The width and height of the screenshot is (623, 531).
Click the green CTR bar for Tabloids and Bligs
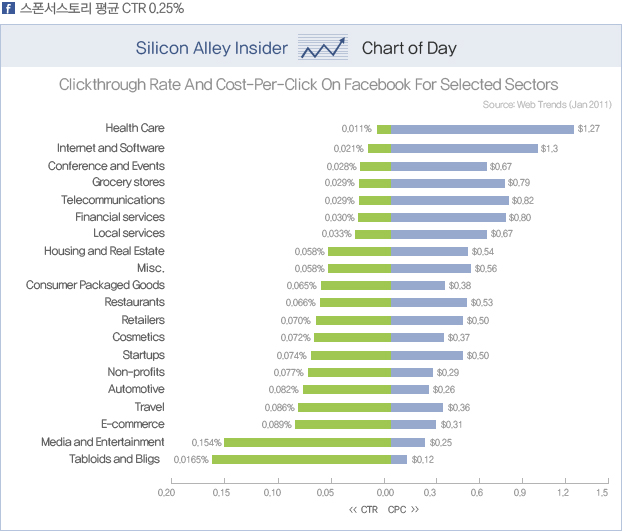[301, 459]
